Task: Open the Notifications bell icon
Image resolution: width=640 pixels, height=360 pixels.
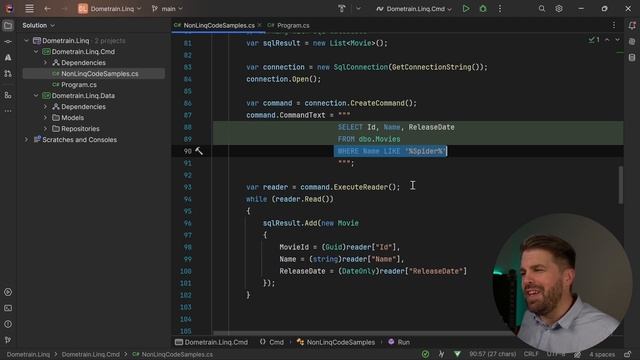Action: coord(632,26)
